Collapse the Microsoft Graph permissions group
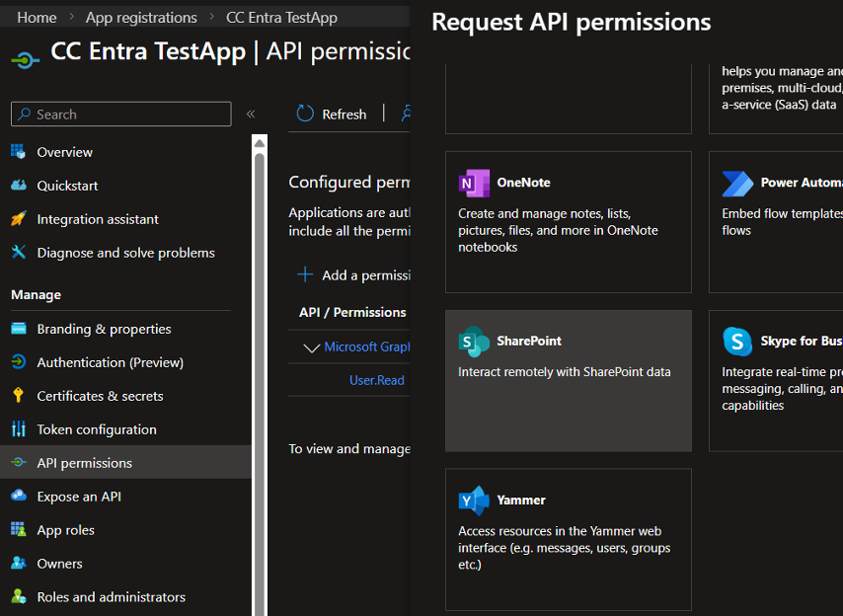 (x=312, y=347)
